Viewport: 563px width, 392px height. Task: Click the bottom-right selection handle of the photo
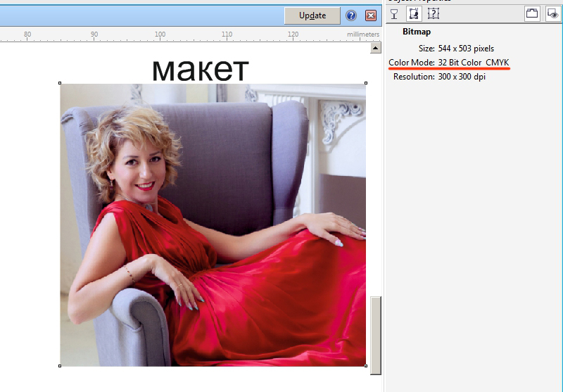[366, 366]
